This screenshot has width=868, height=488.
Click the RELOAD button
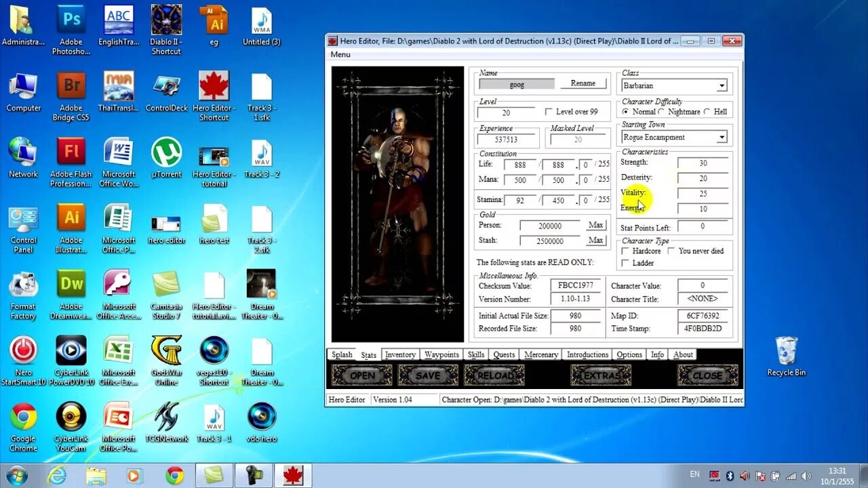coord(494,375)
